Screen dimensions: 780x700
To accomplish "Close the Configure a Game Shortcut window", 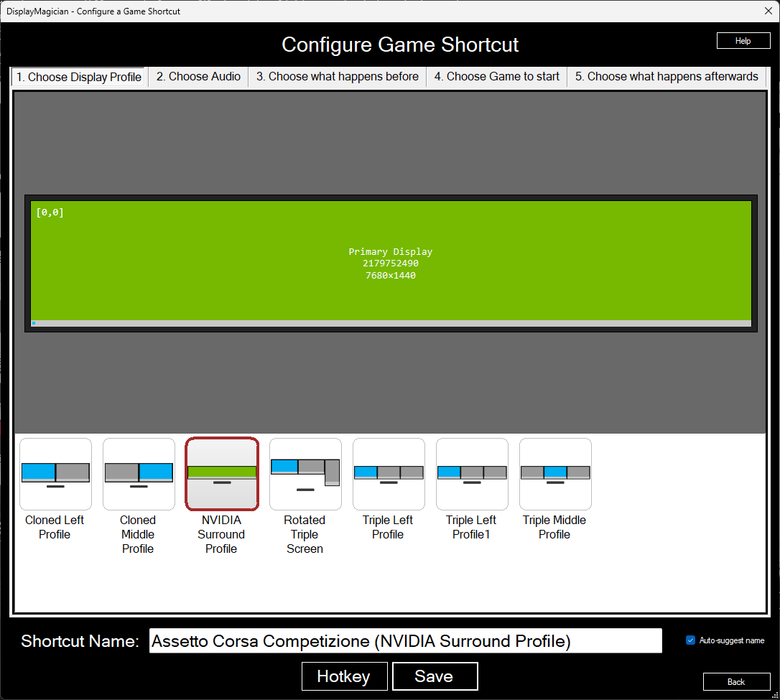I will tap(768, 11).
